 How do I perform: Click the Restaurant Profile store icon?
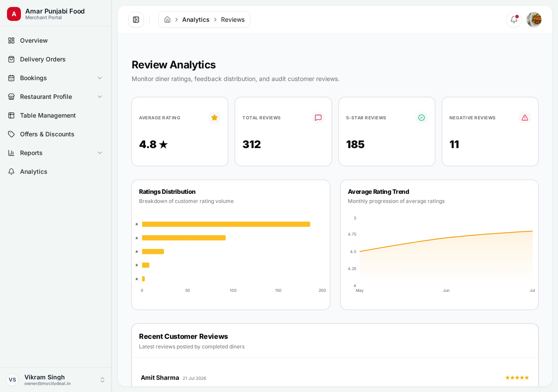[11, 97]
